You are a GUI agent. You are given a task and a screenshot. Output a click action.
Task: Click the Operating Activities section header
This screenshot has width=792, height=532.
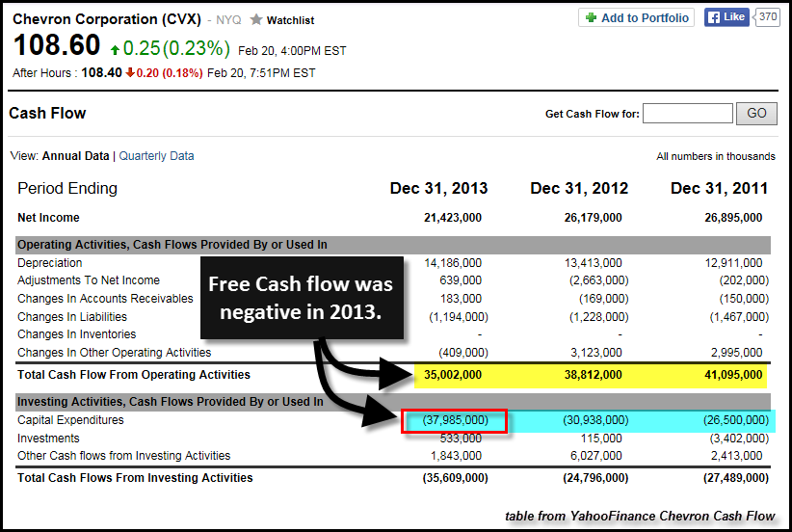click(393, 245)
